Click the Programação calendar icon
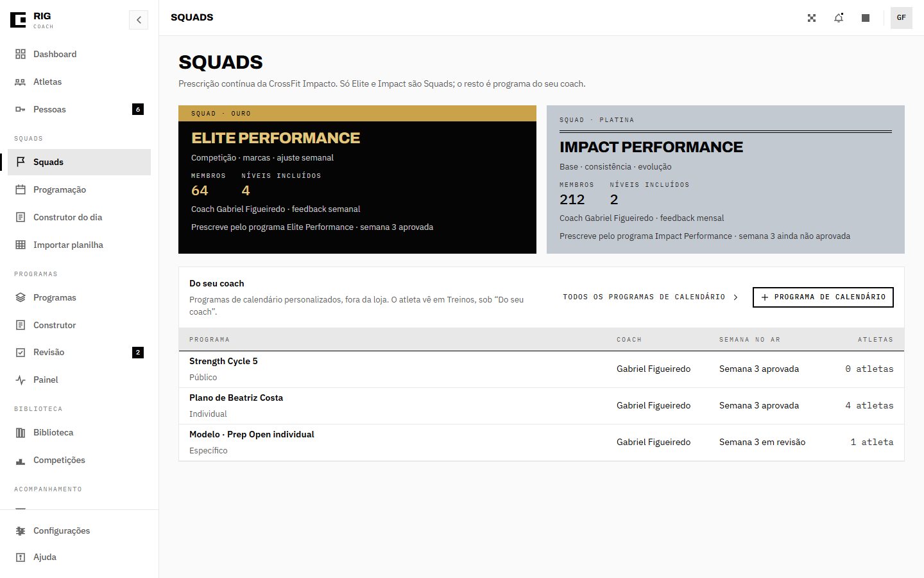This screenshot has width=924, height=578. (21, 189)
